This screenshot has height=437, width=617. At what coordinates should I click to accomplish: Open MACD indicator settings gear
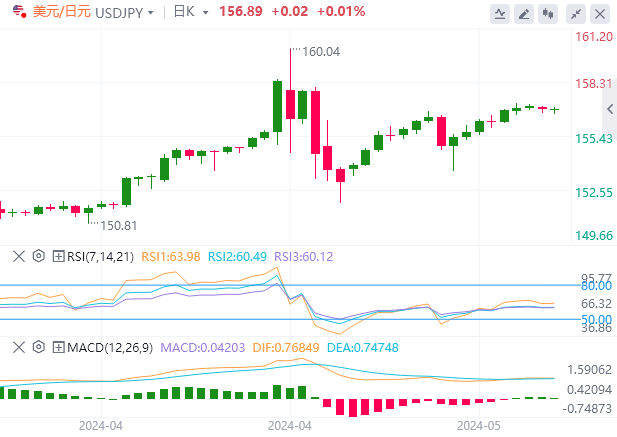pyautogui.click(x=39, y=347)
